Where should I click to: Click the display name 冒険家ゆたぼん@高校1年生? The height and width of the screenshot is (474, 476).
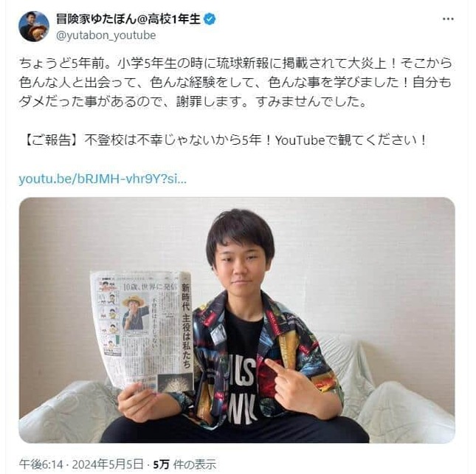128,19
